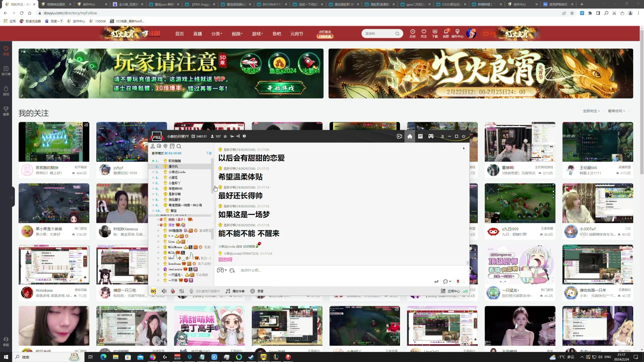Toggle chat auto-scroll with the down arrow
This screenshot has height=362, width=644.
pyautogui.click(x=464, y=148)
